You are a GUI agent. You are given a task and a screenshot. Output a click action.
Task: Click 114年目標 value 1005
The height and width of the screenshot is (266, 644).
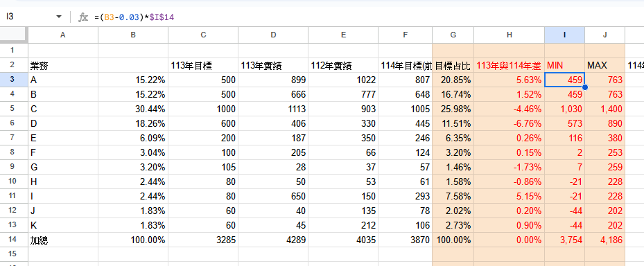[406, 109]
